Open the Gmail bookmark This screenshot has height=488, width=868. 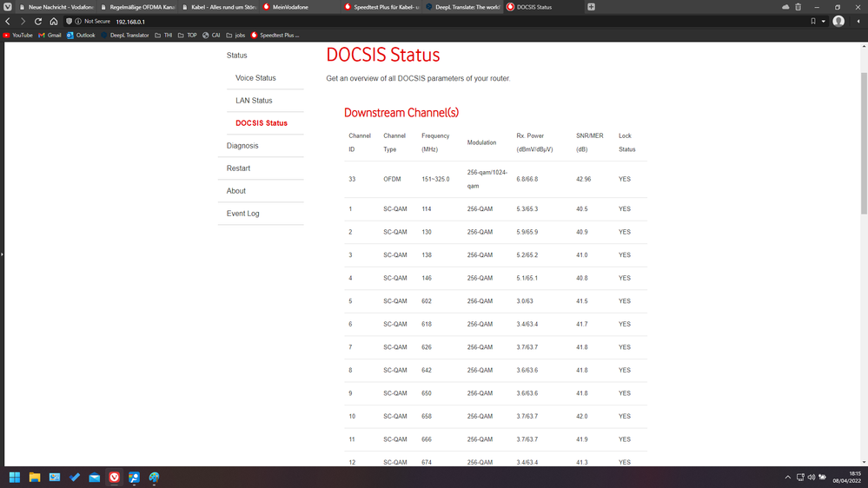pos(50,35)
